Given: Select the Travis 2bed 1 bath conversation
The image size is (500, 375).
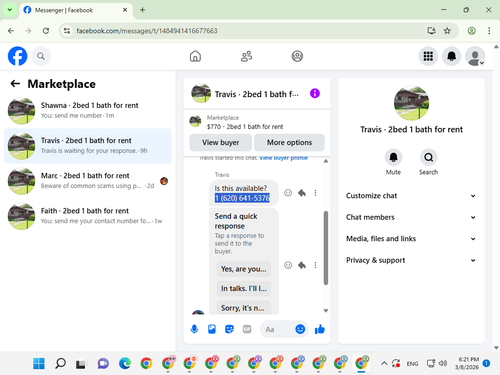Looking at the screenshot, I should click(x=88, y=146).
